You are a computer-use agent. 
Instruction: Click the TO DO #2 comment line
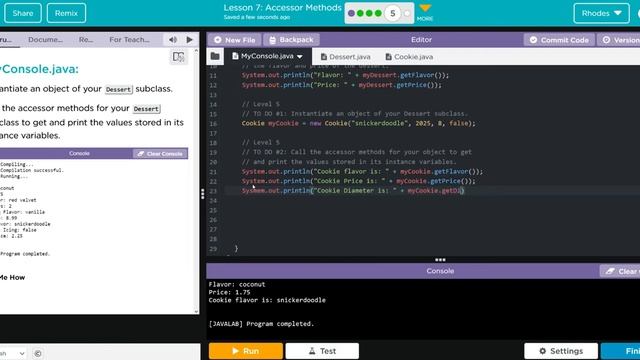pyautogui.click(x=356, y=152)
